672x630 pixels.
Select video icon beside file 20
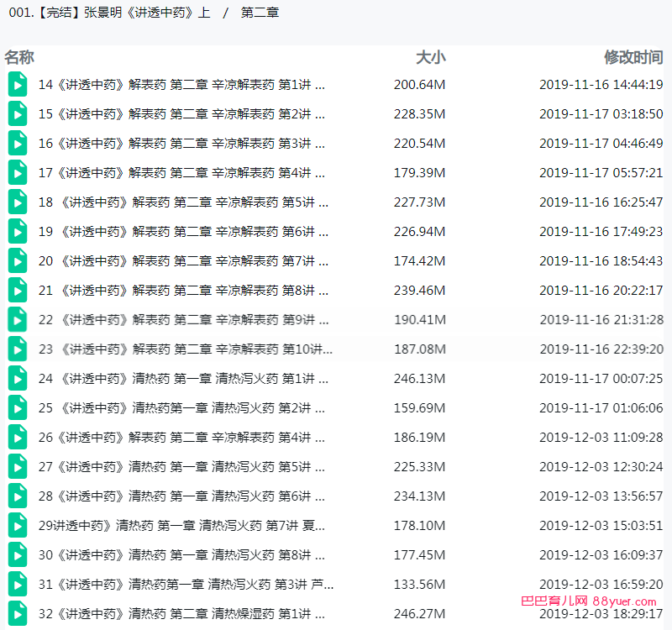coord(18,261)
